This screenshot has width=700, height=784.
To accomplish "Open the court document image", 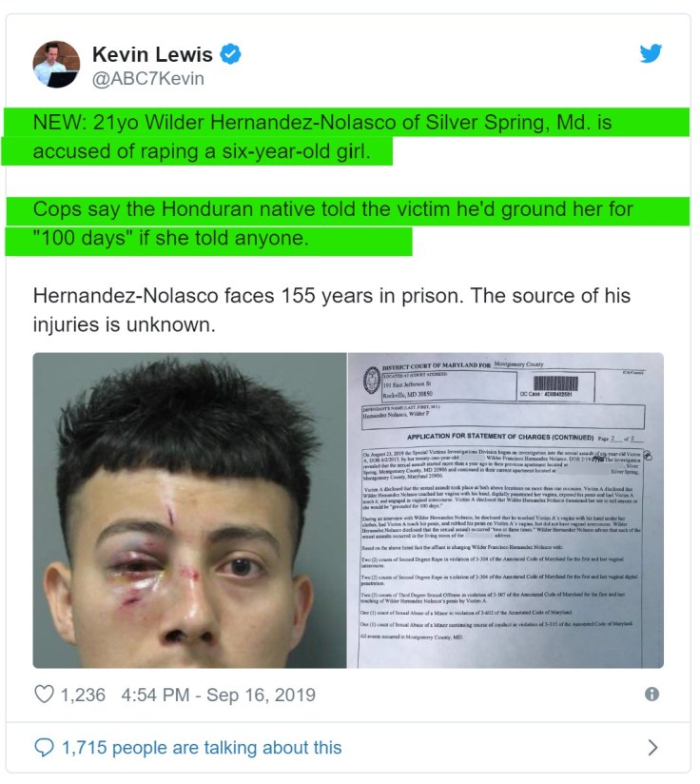I will tap(506, 510).
